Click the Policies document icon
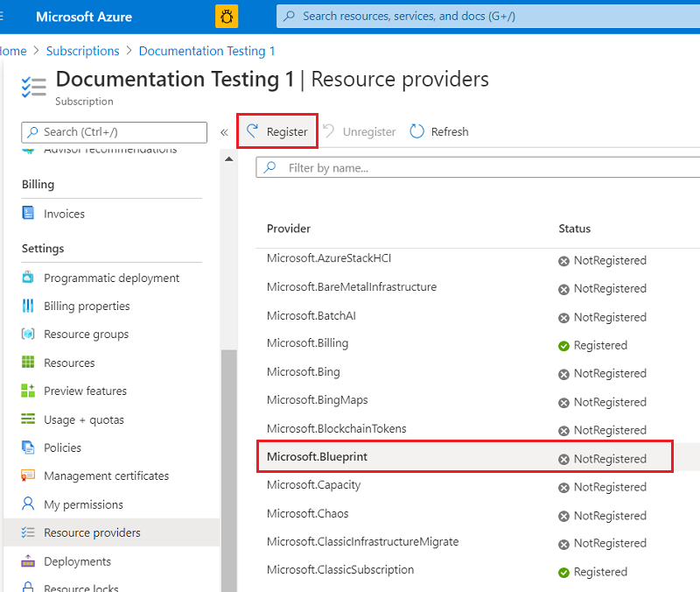 (28, 447)
